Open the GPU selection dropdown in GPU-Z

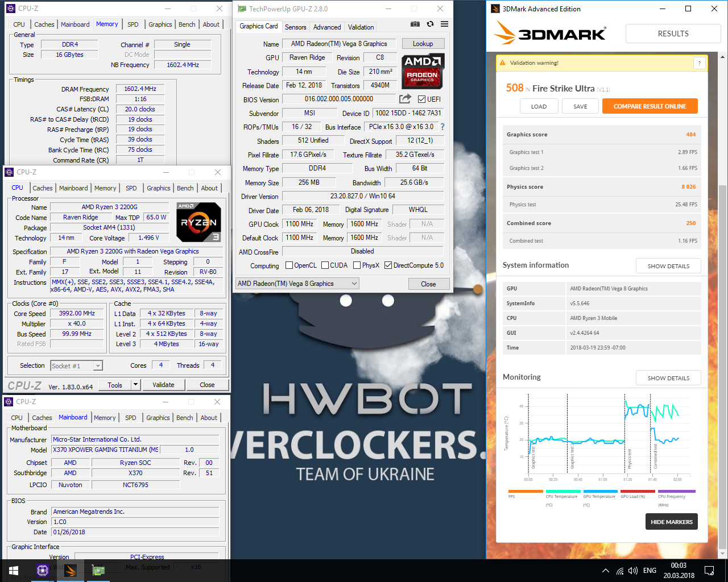pos(297,284)
